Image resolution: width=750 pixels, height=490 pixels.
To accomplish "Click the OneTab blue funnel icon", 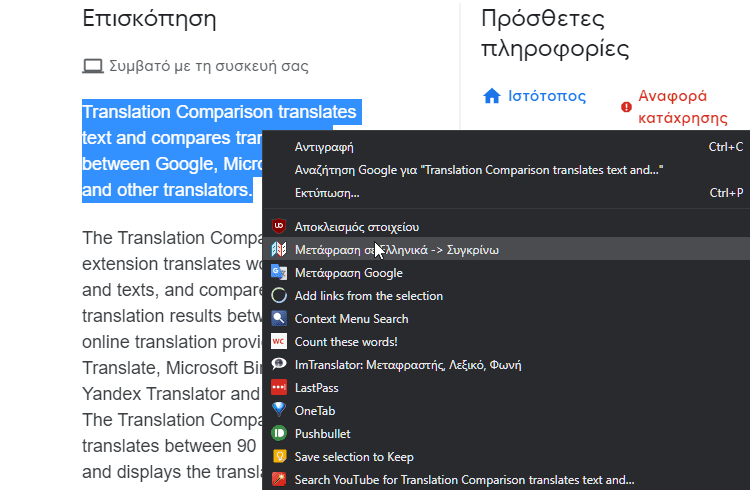I will (279, 410).
